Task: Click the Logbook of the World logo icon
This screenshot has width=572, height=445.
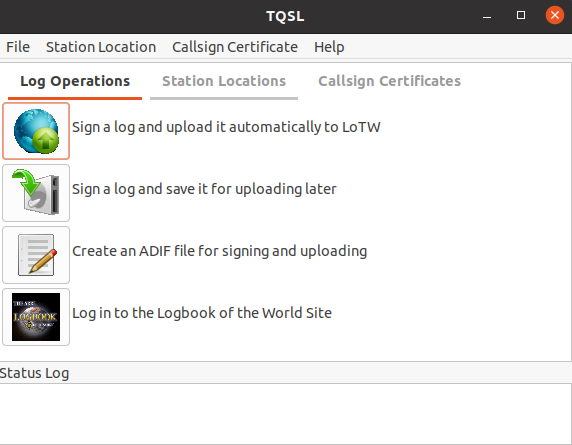Action: (x=36, y=317)
